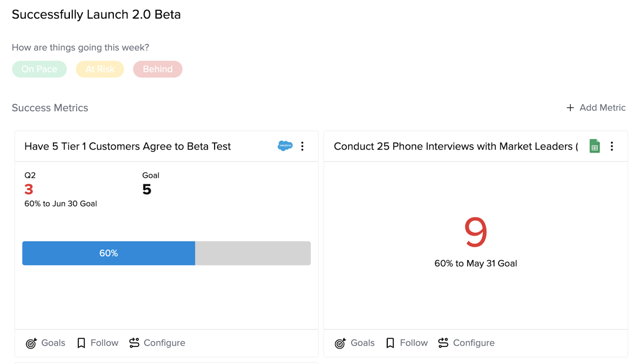Click the Goals target icon on the left card
The image size is (639, 364).
click(31, 343)
